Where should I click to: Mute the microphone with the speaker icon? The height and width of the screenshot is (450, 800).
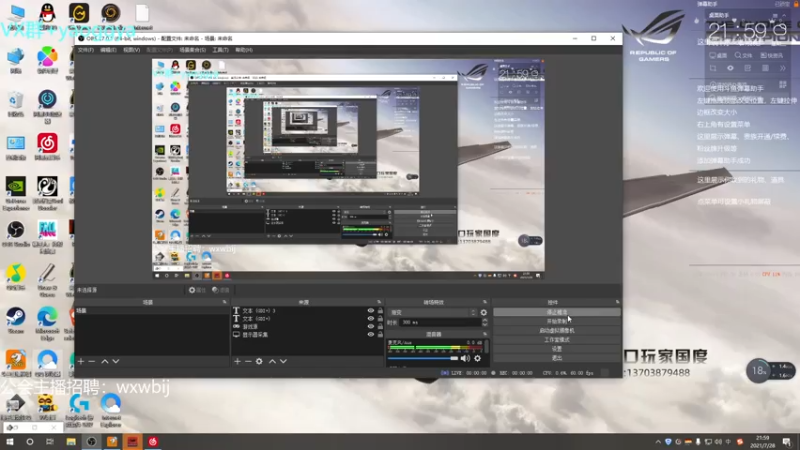pyautogui.click(x=465, y=358)
